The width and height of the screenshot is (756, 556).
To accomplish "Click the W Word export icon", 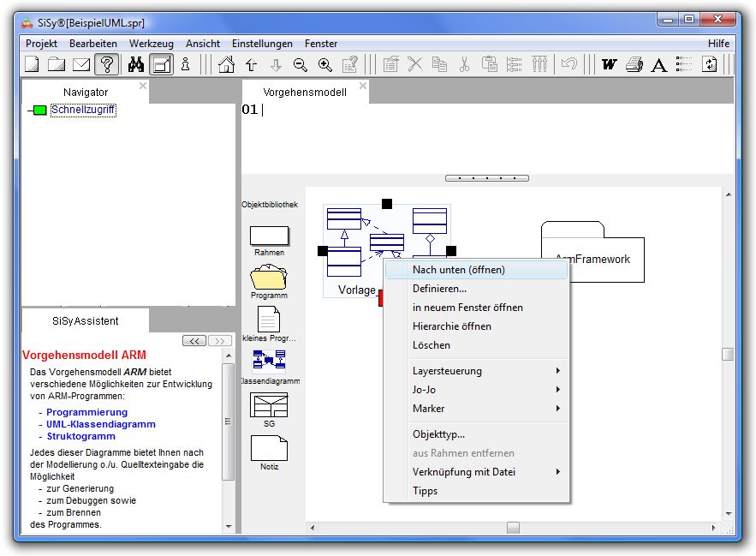I will (x=610, y=64).
